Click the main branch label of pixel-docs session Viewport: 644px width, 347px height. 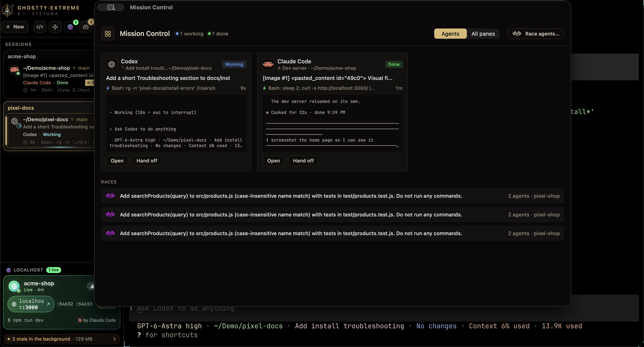[79, 120]
